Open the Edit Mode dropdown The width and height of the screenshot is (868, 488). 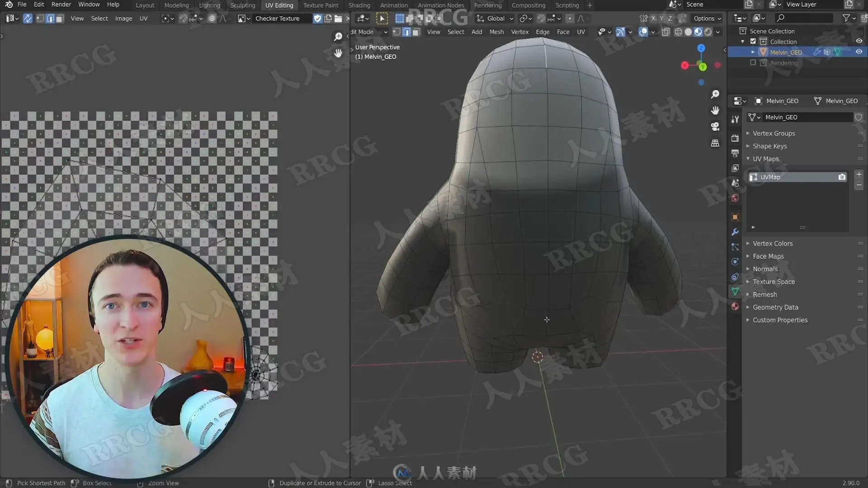pos(369,32)
